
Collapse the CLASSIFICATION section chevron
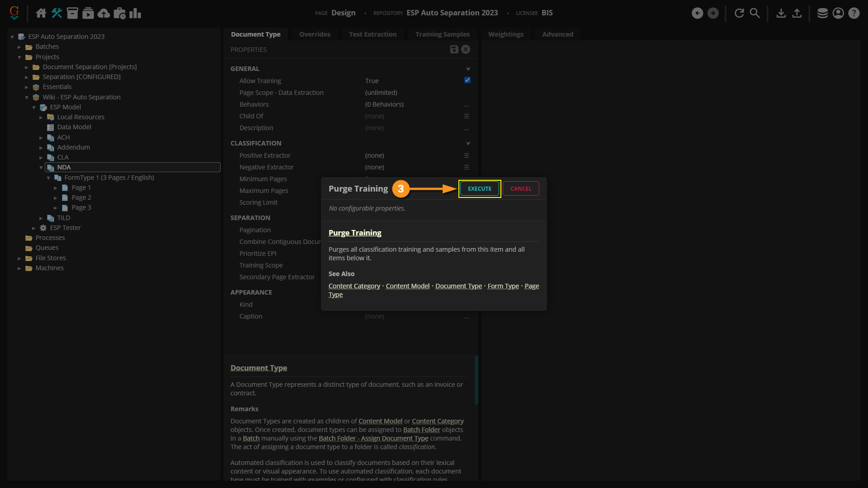[468, 143]
